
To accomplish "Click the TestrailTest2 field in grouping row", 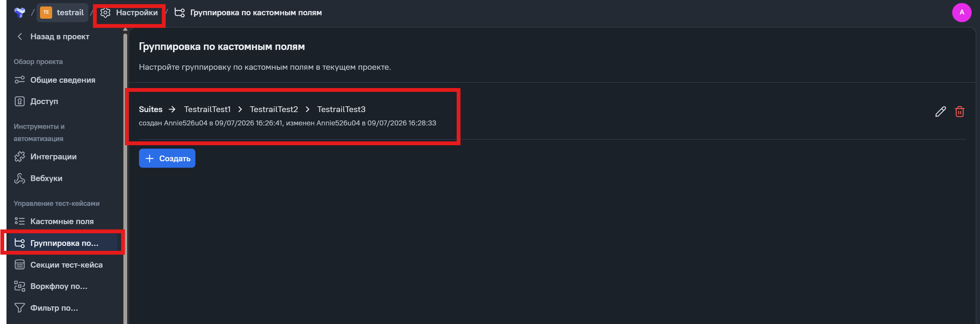I will [273, 109].
